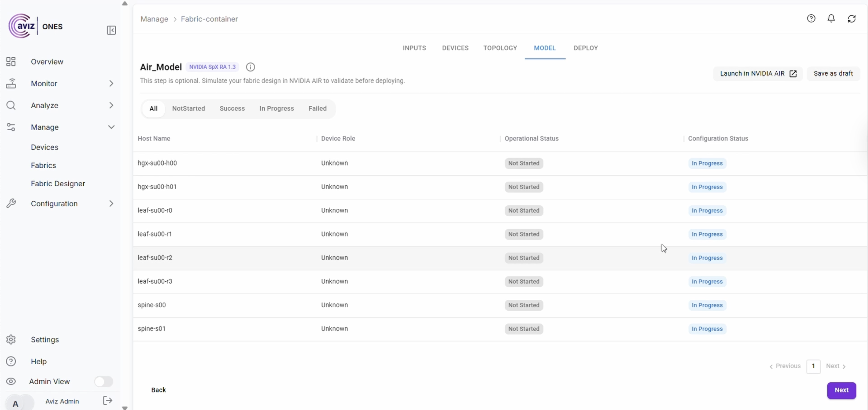Image resolution: width=868 pixels, height=410 pixels.
Task: Expand the Analyze menu chevron
Action: point(111,105)
